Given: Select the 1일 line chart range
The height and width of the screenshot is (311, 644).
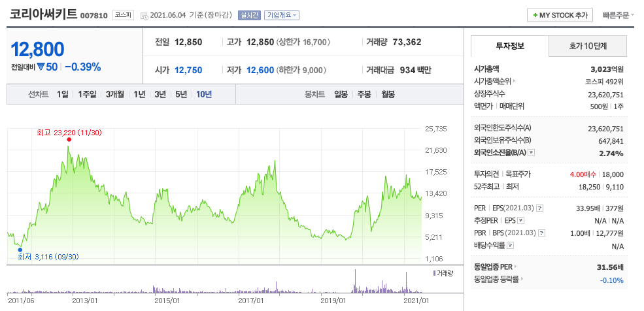Looking at the screenshot, I should click(x=62, y=94).
